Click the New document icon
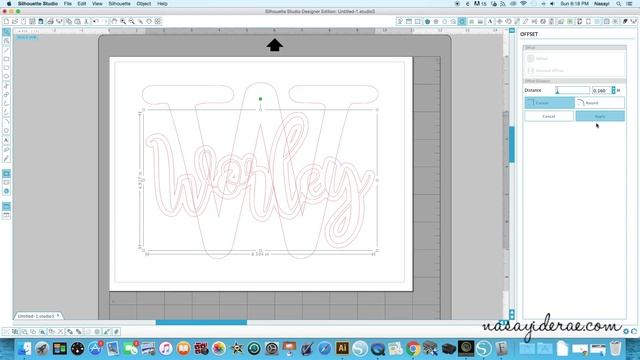Screen dimensions: 640x360 pos(6,21)
